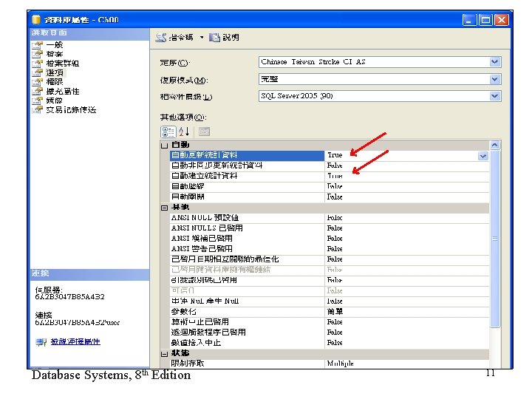Click the icon beside 權限 page
This screenshot has height=399, width=532.
[x=38, y=82]
